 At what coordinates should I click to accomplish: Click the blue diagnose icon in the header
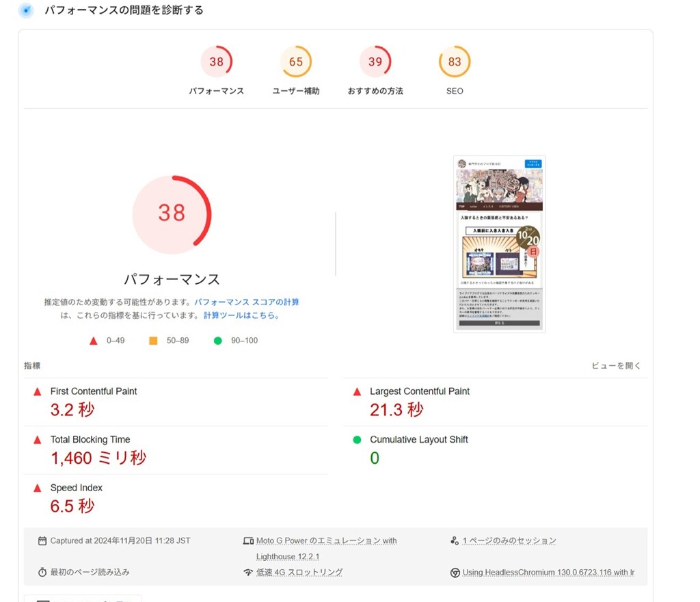click(x=27, y=10)
